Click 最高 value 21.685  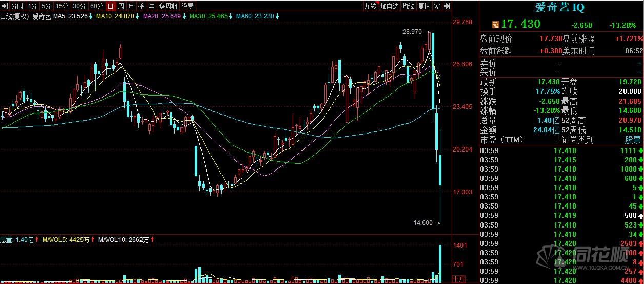pos(630,101)
